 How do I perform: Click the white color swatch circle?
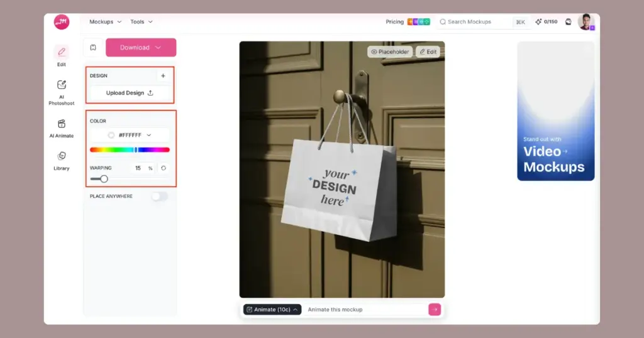(111, 135)
